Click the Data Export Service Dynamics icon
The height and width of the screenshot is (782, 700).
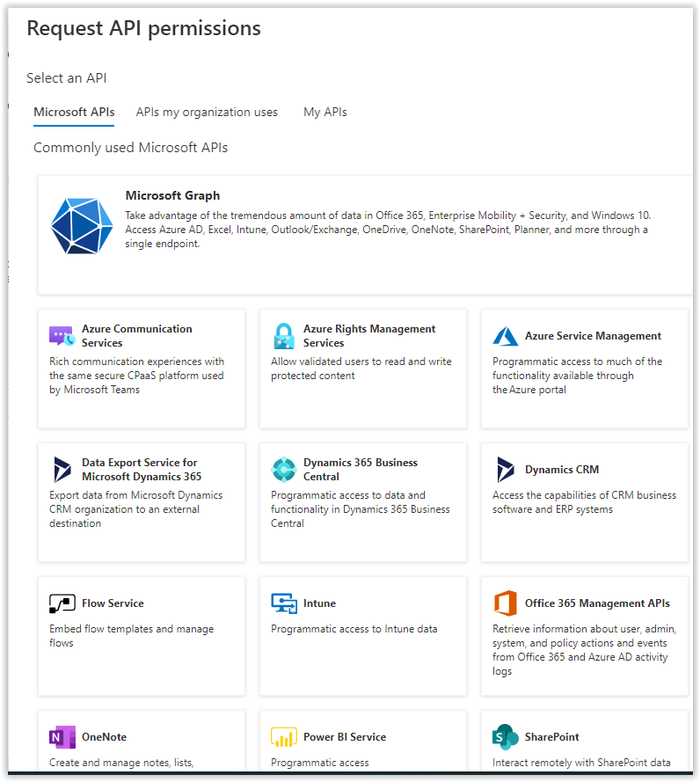pos(62,470)
